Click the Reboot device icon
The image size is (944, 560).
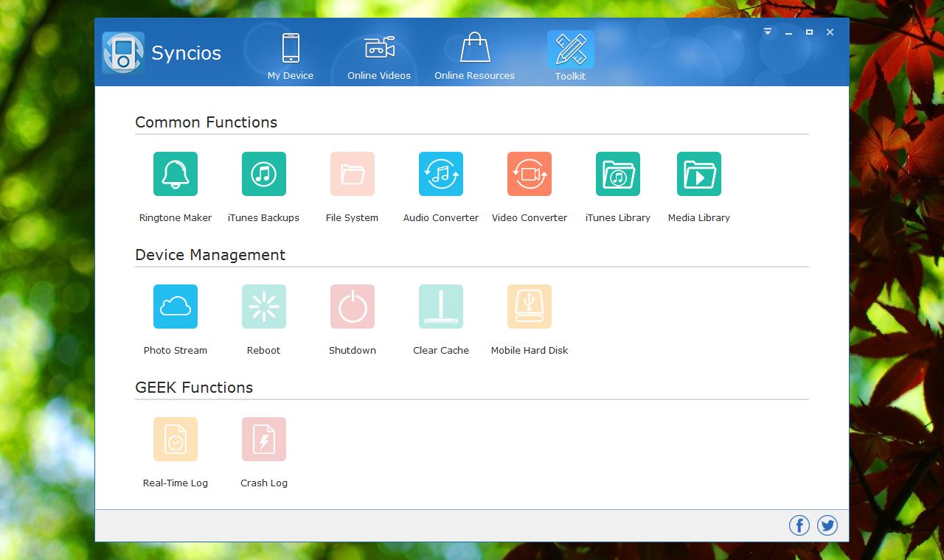point(264,307)
